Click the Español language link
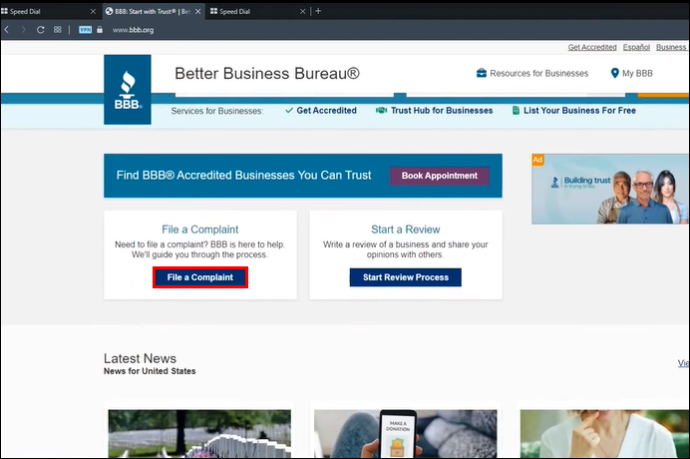Screen dimensions: 690x459 point(636,47)
